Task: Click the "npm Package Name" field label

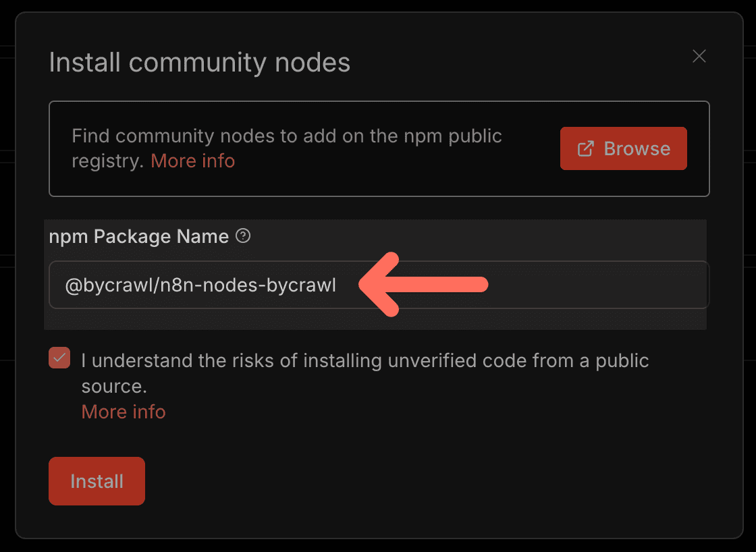Action: 139,237
